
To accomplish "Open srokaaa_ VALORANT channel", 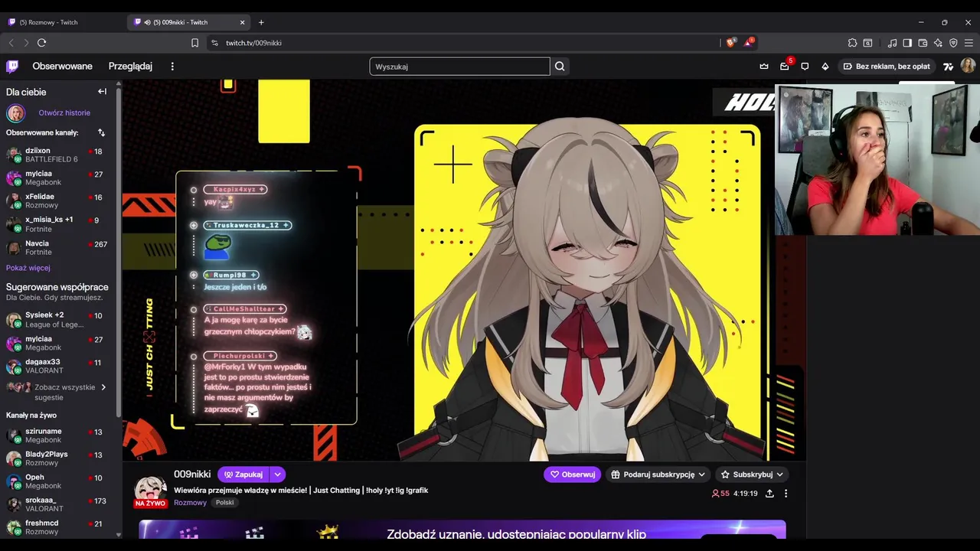I will point(57,504).
